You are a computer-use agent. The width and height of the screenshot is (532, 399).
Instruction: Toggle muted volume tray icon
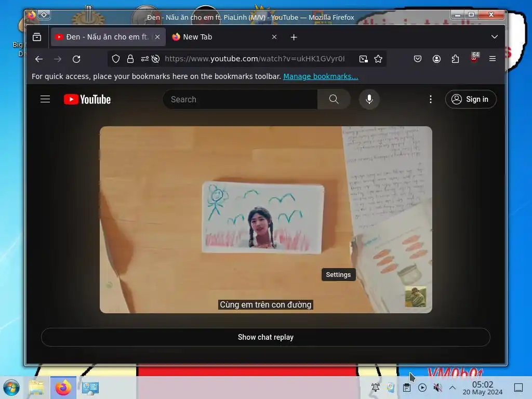437,388
